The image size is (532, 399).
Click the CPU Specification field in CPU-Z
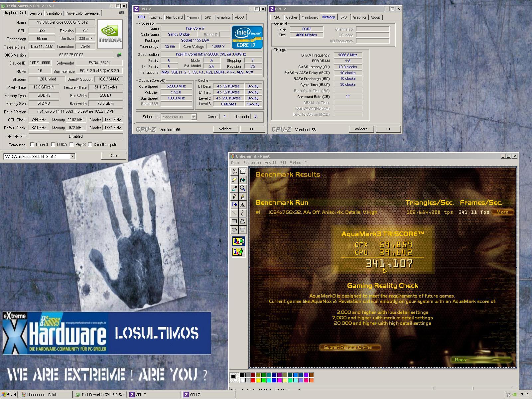point(211,54)
